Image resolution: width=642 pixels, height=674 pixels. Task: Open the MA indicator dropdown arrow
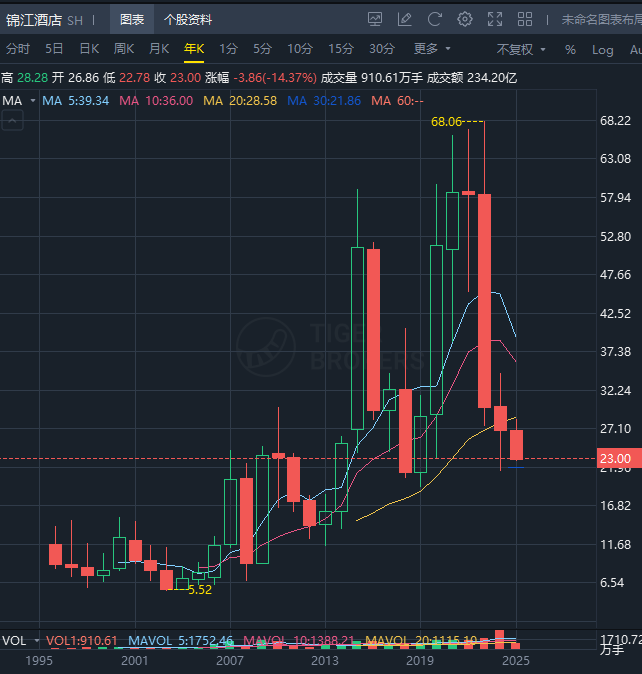click(33, 101)
